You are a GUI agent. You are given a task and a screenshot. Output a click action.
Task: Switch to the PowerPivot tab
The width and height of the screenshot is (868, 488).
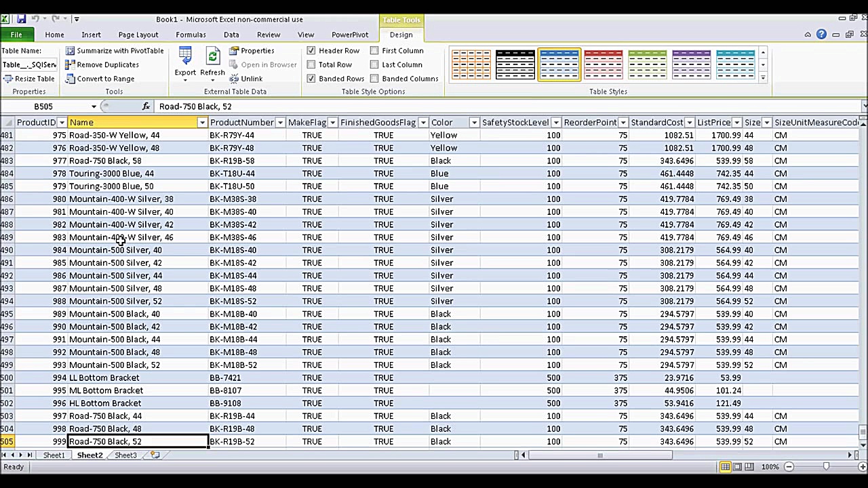[x=350, y=35]
